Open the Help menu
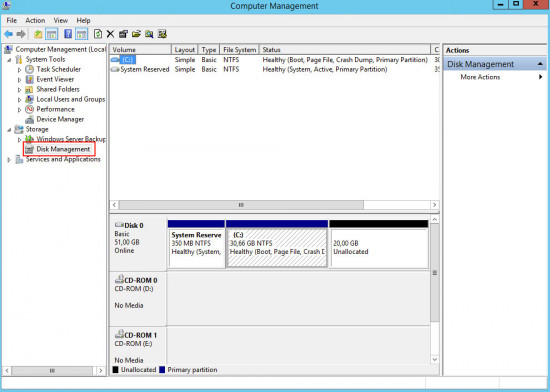The width and height of the screenshot is (550, 392). point(83,20)
